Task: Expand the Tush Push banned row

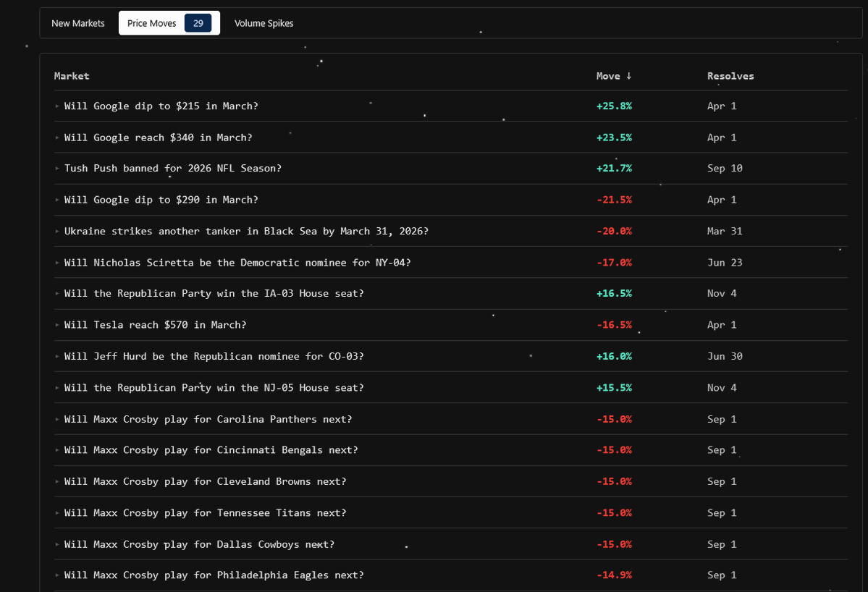Action: [57, 168]
